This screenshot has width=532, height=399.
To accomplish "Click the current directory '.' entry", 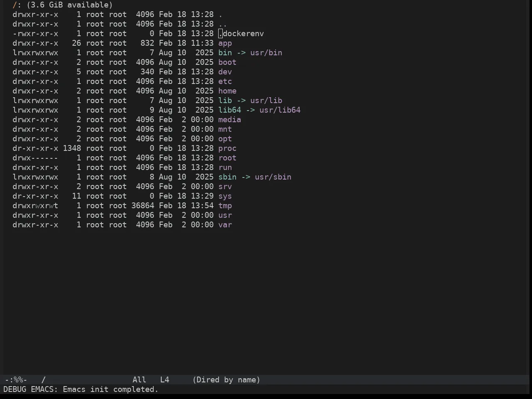I will tap(220, 15).
